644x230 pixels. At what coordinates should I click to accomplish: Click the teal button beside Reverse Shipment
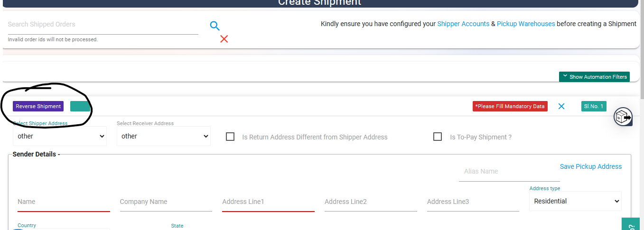[80, 106]
